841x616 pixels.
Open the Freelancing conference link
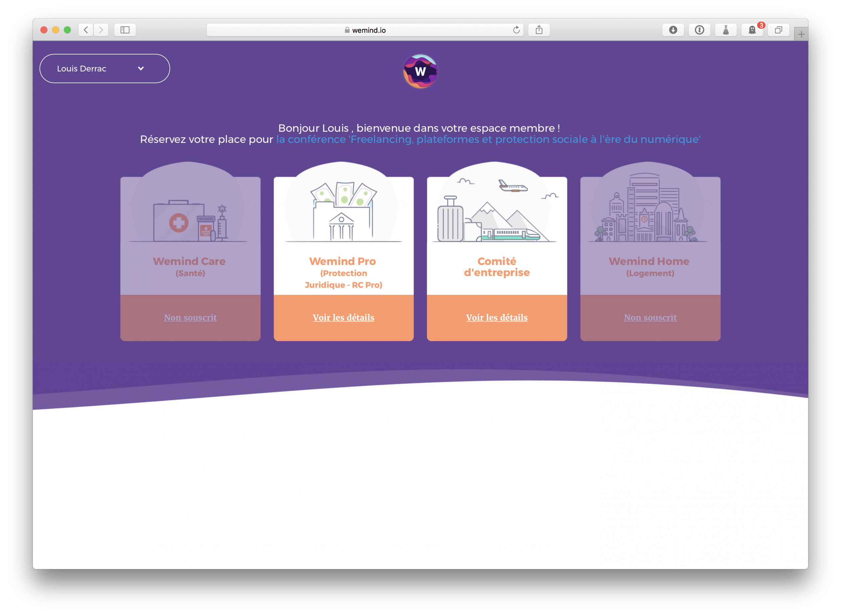coord(488,139)
